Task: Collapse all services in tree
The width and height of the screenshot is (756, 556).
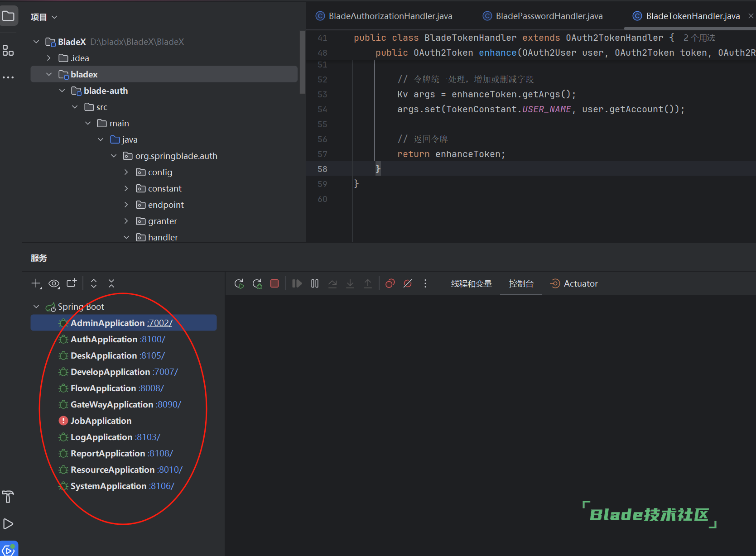Action: tap(111, 283)
